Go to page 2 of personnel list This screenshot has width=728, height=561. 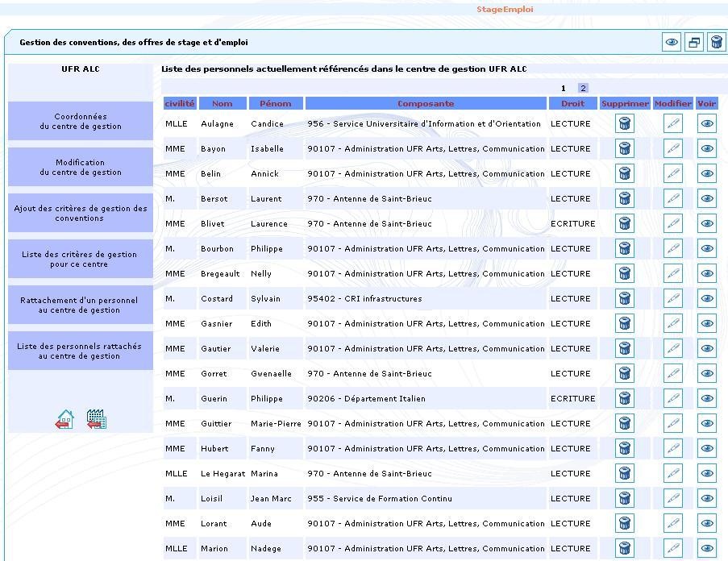click(x=583, y=88)
